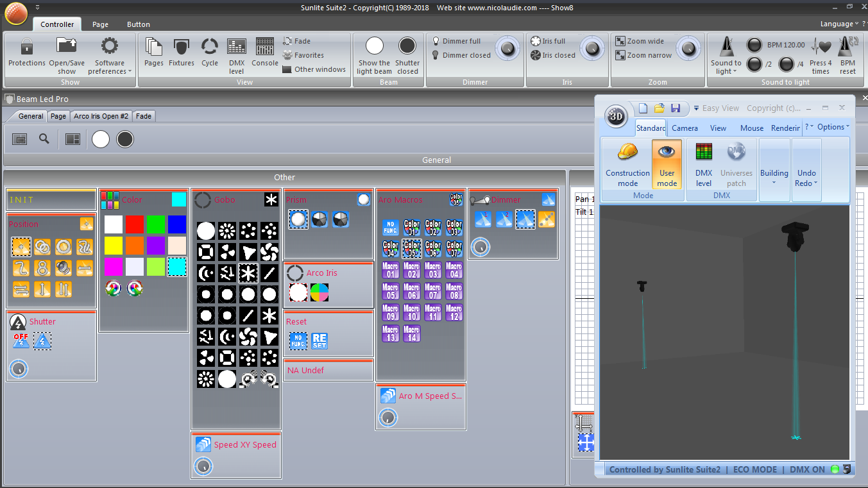Switch to the Mouse tab in Easy View

pyautogui.click(x=752, y=128)
